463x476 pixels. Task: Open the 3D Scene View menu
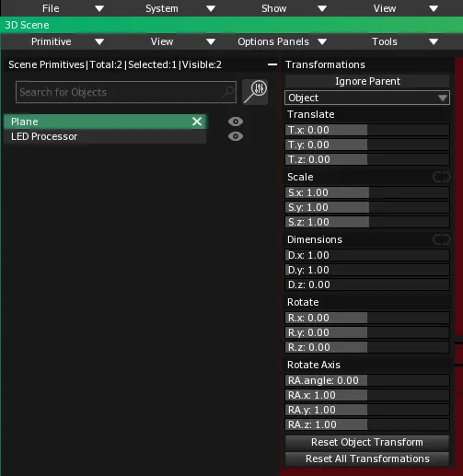click(x=162, y=41)
